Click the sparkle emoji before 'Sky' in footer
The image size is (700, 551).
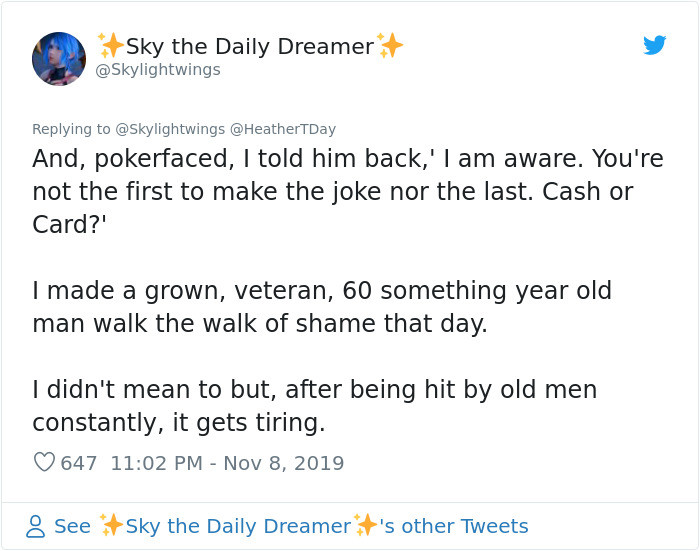[111, 526]
